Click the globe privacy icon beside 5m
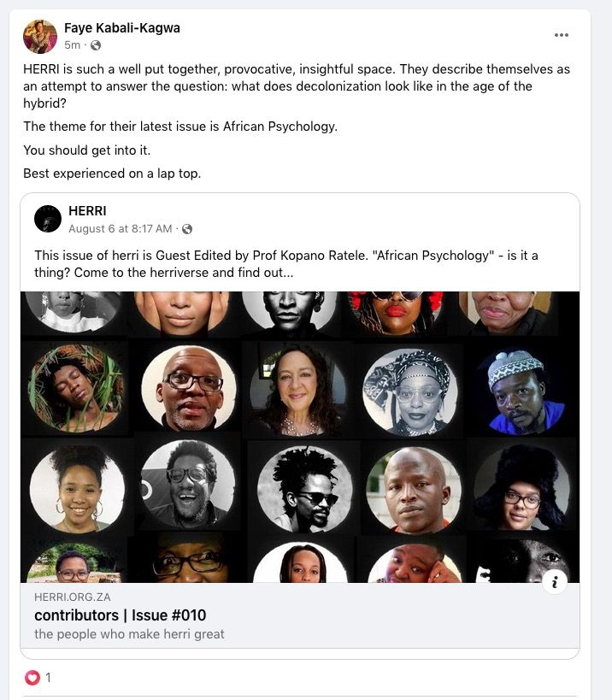This screenshot has height=700, width=612. point(96,45)
